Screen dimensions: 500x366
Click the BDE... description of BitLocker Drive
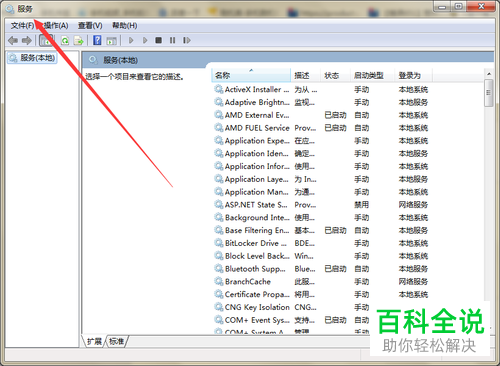(x=304, y=243)
